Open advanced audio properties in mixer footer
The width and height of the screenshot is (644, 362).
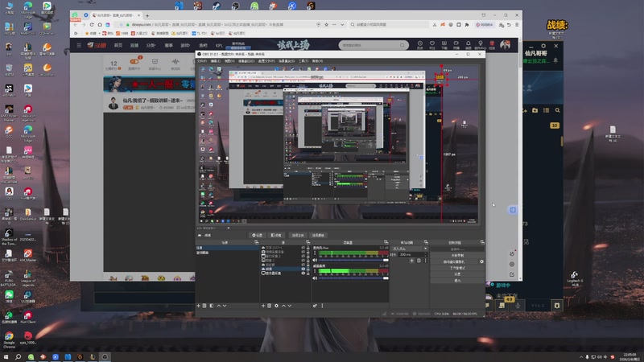[x=315, y=306]
